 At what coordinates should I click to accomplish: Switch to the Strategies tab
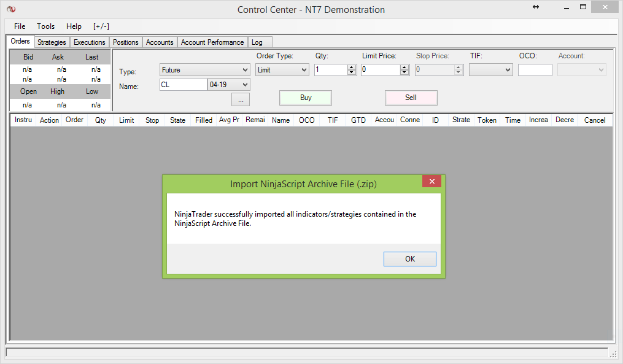(52, 42)
